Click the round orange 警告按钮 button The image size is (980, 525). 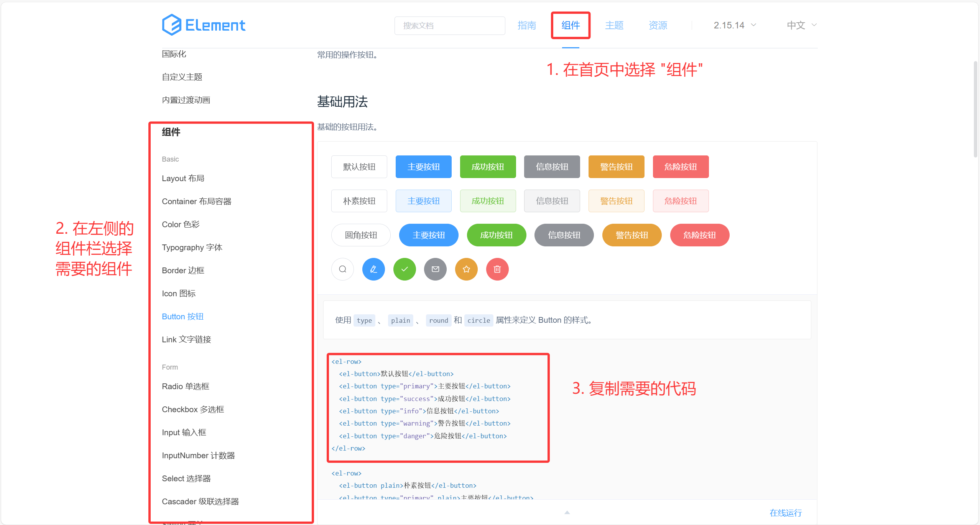pos(632,235)
